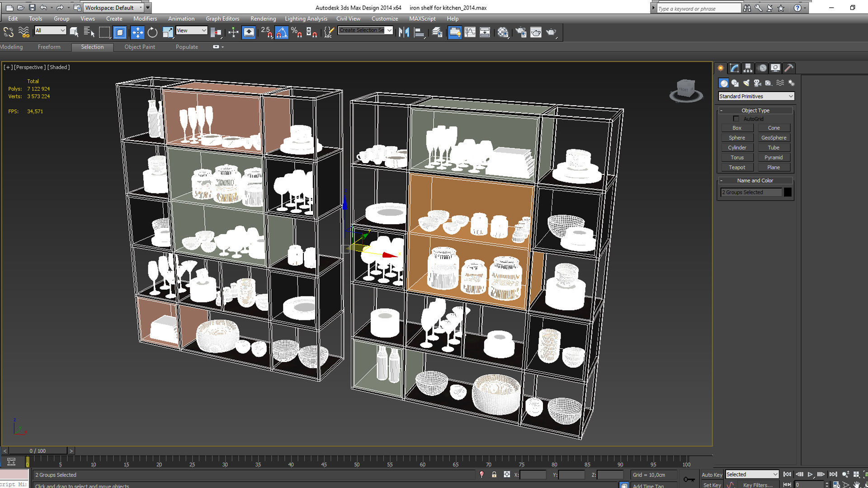Click Use Pivot Point Center icon
The height and width of the screenshot is (488, 868).
pyautogui.click(x=217, y=32)
